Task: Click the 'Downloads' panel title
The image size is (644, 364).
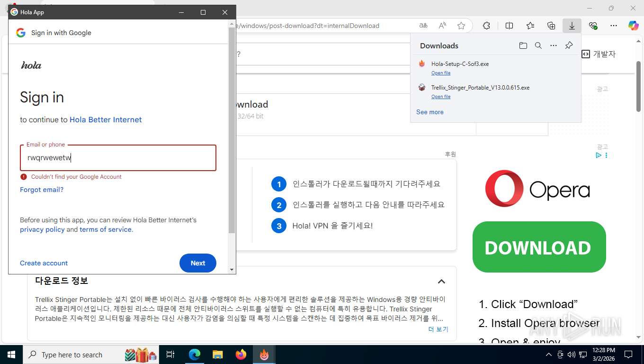Action: (x=439, y=46)
